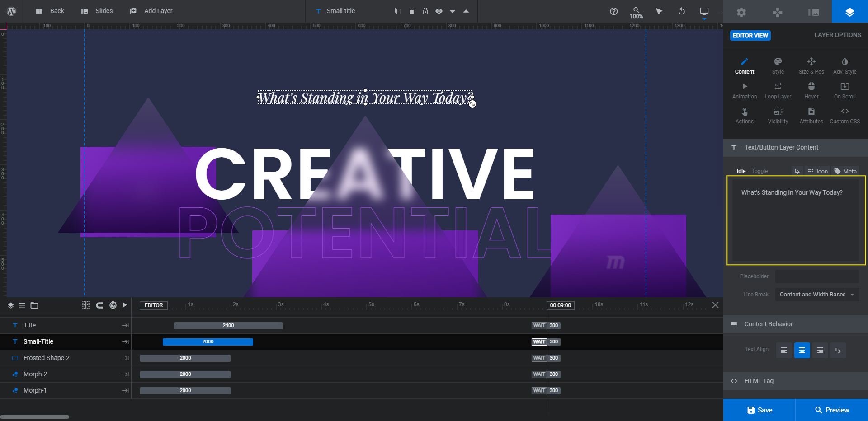This screenshot has height=421, width=868.
Task: Save the slider
Action: [759, 410]
